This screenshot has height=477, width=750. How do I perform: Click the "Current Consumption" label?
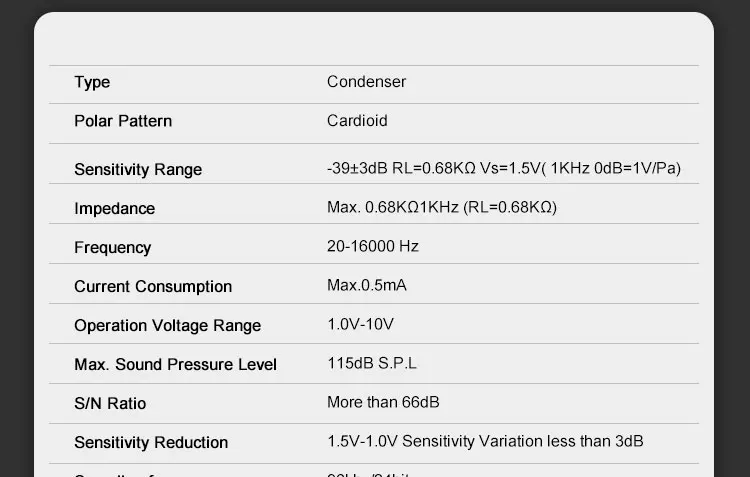click(153, 286)
